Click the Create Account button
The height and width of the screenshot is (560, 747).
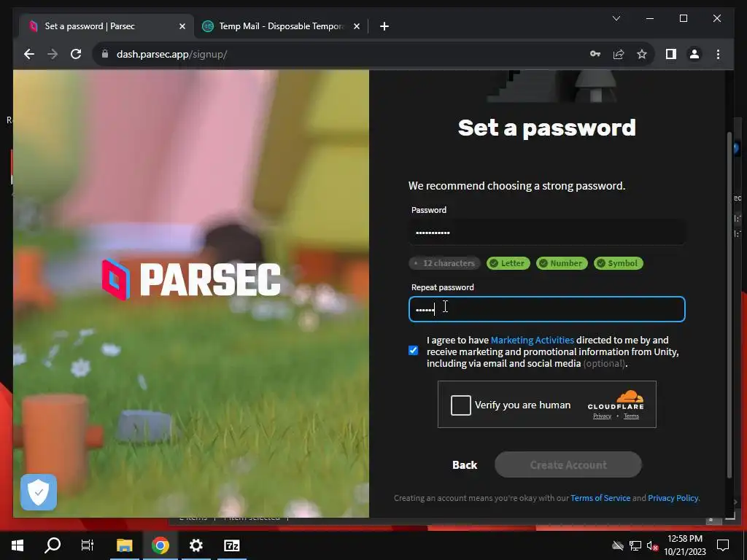click(568, 464)
